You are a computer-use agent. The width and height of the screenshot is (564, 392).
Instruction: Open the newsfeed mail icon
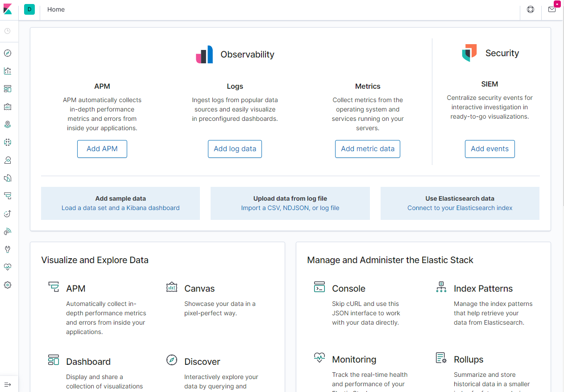(552, 9)
